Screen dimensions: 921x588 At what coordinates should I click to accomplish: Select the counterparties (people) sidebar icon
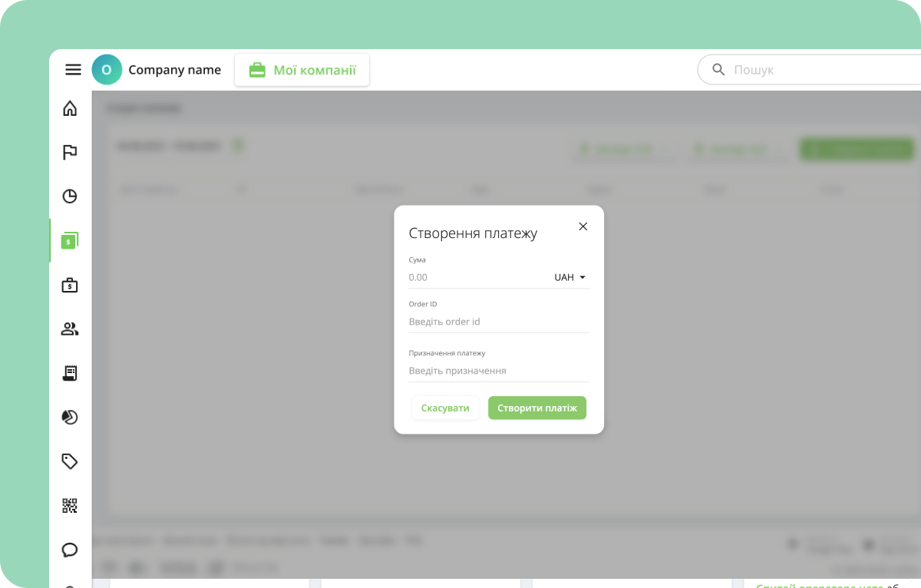[x=70, y=329]
